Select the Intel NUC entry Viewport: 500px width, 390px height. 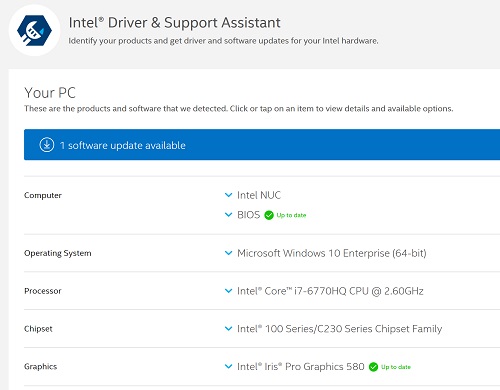tap(259, 195)
